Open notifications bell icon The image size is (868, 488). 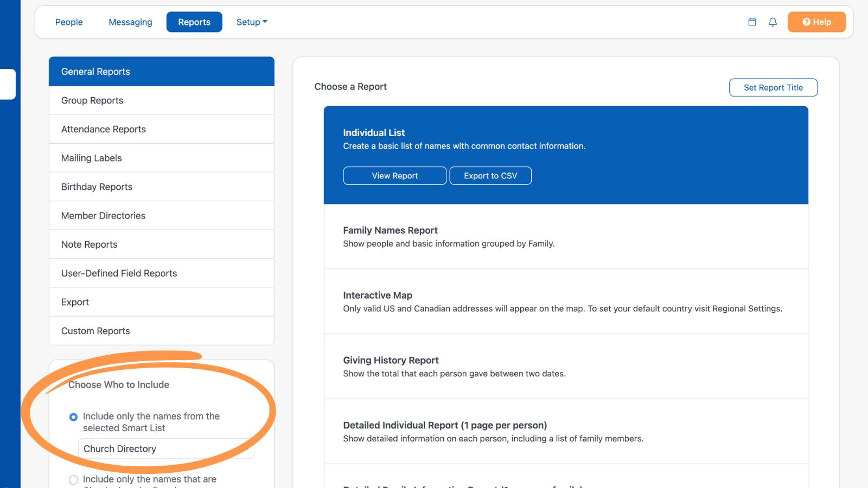click(773, 22)
